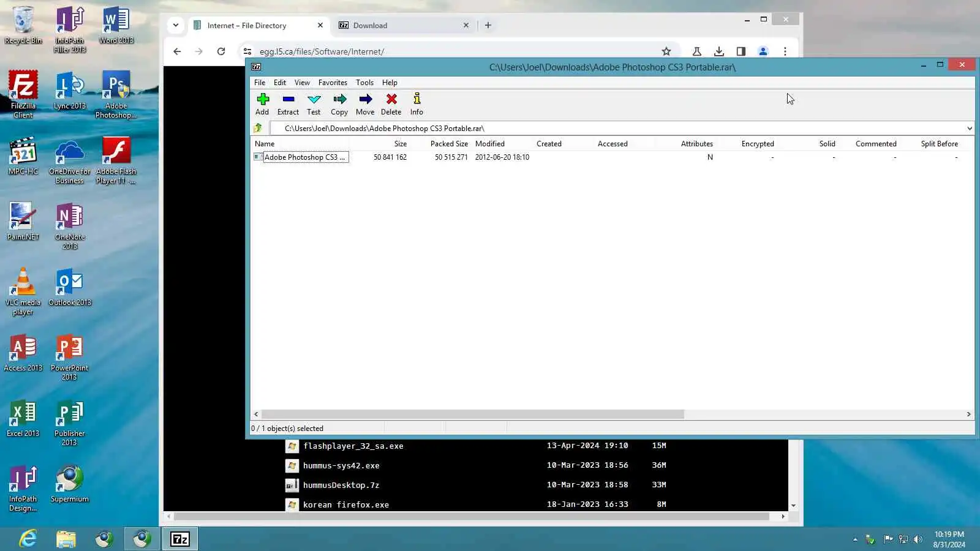Sort by Attributes column header

(697, 144)
